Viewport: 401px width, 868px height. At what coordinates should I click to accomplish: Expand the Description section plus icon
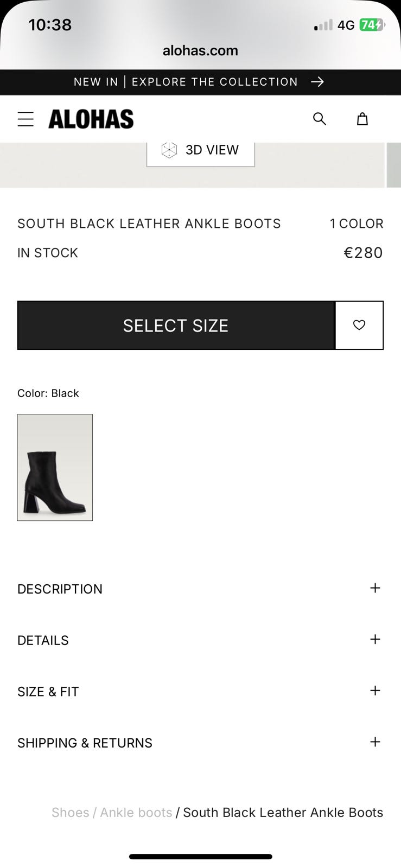pos(375,588)
